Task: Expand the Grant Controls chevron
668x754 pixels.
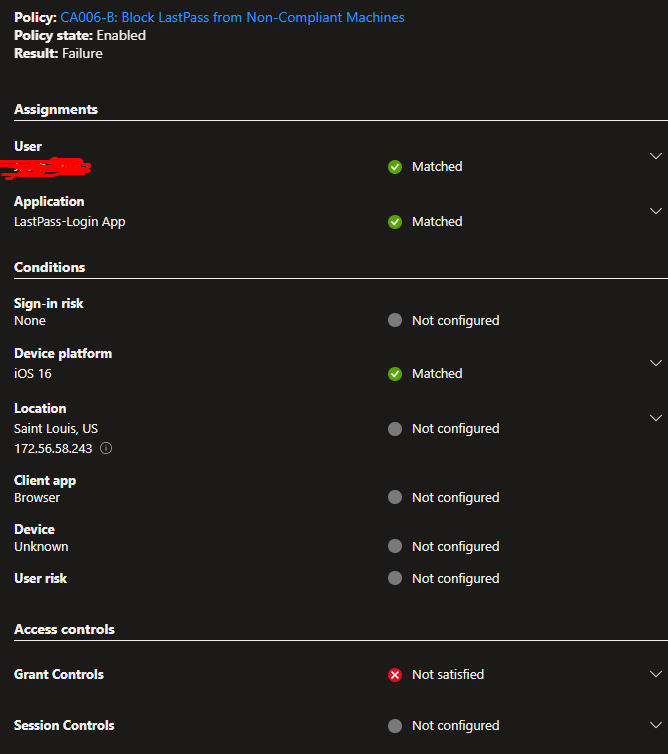Action: [655, 674]
